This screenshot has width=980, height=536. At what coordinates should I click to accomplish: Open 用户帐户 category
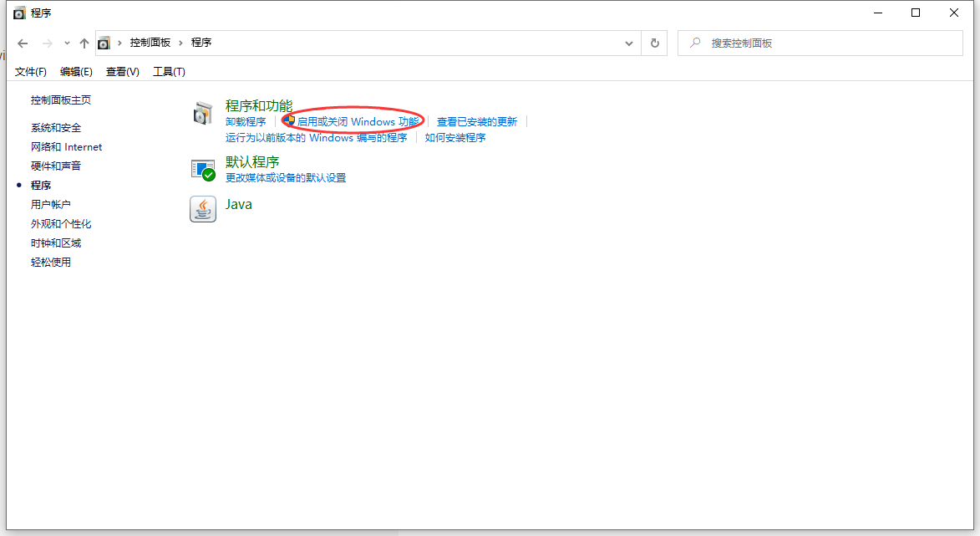tap(51, 205)
